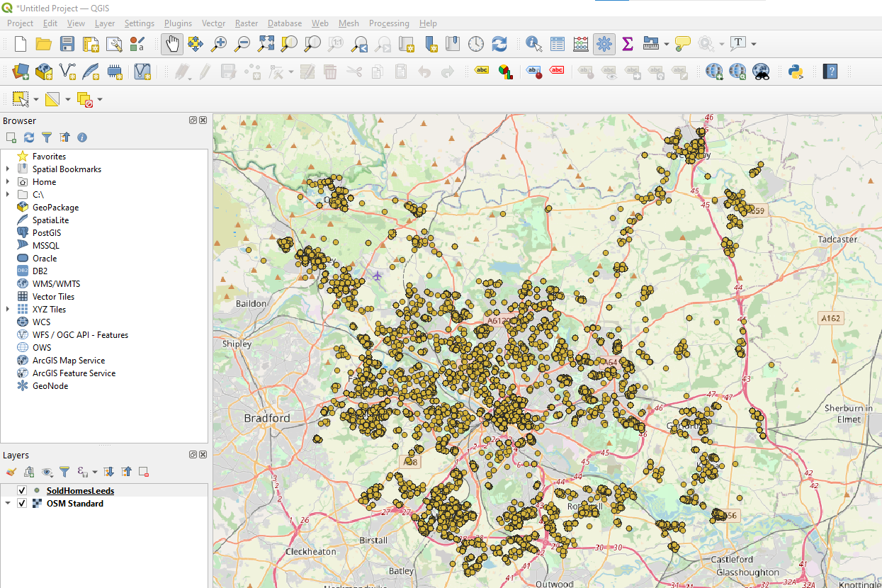Image resolution: width=882 pixels, height=588 pixels.
Task: Save the project using the floppy disk icon
Action: [67, 44]
